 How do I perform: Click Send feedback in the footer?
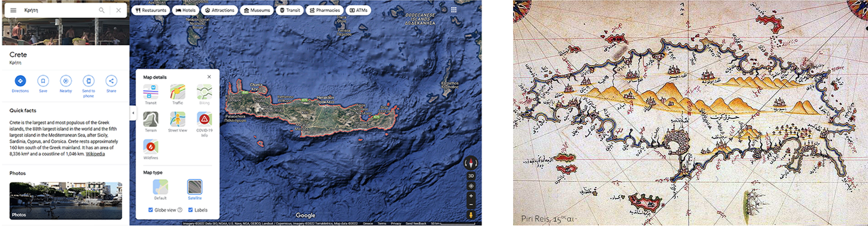pyautogui.click(x=416, y=223)
